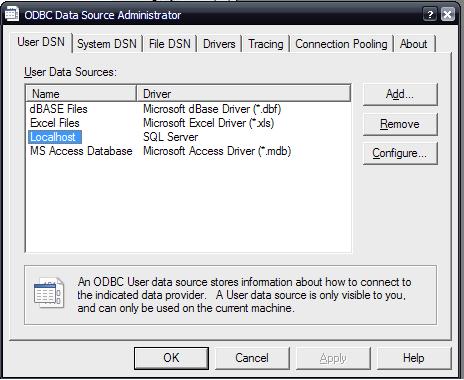Image resolution: width=464 pixels, height=380 pixels.
Task: Click Add to create data source
Action: click(x=400, y=94)
